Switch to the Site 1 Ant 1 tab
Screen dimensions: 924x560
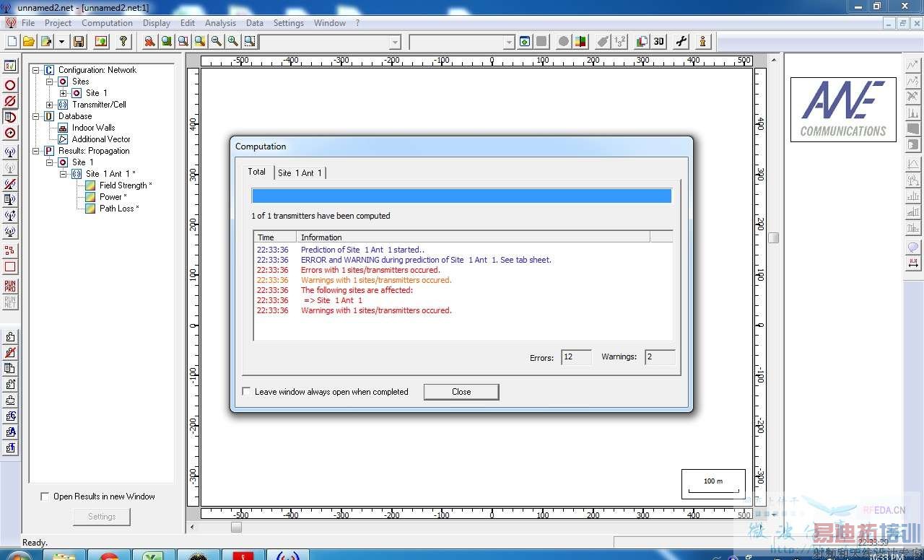pyautogui.click(x=300, y=173)
